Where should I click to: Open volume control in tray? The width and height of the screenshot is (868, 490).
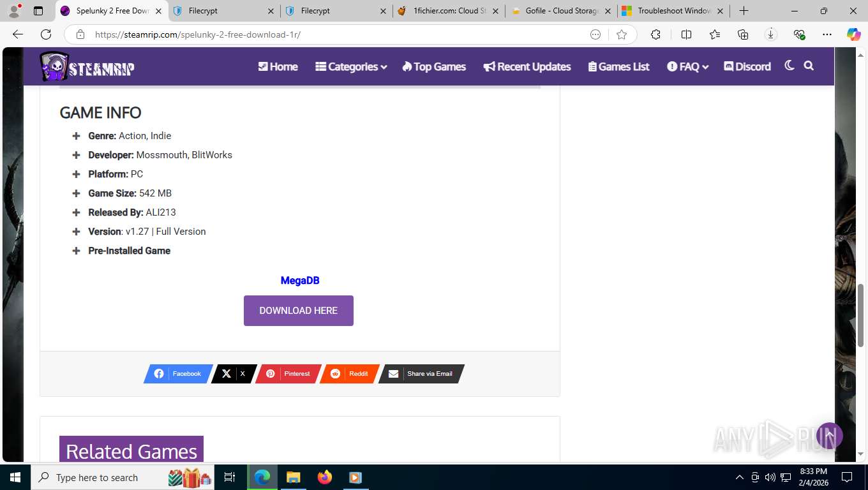[x=770, y=477]
